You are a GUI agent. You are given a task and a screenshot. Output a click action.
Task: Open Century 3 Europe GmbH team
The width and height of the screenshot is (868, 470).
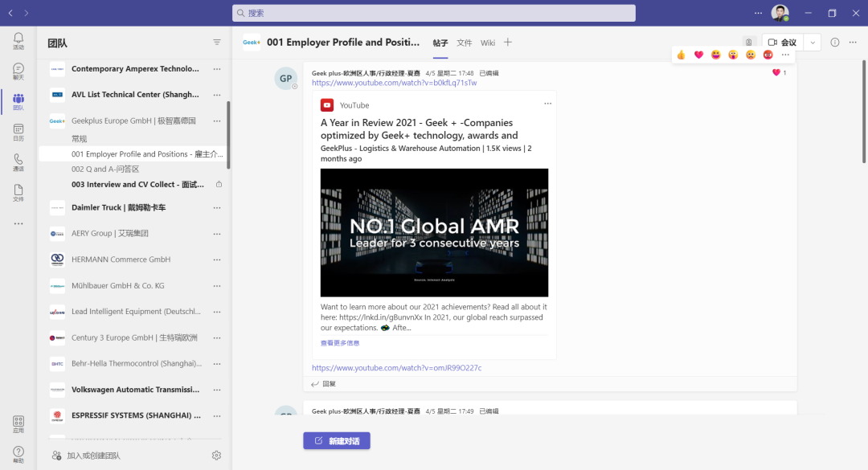point(134,337)
